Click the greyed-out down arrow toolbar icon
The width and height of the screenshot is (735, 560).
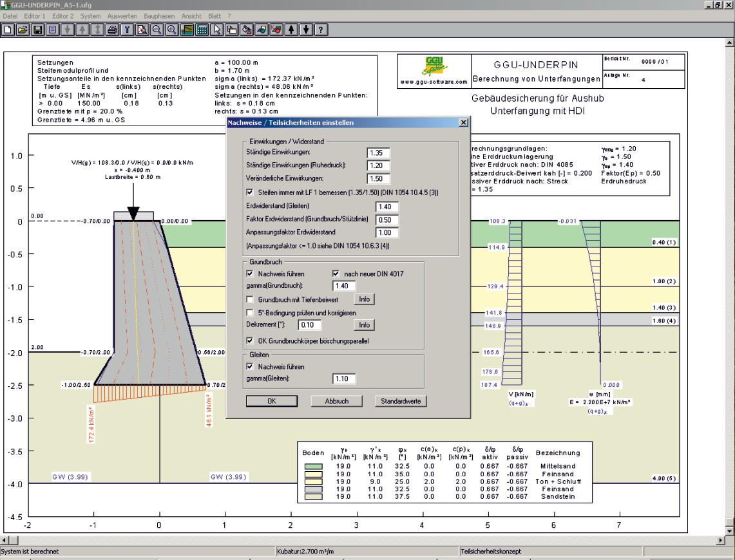tap(68, 30)
